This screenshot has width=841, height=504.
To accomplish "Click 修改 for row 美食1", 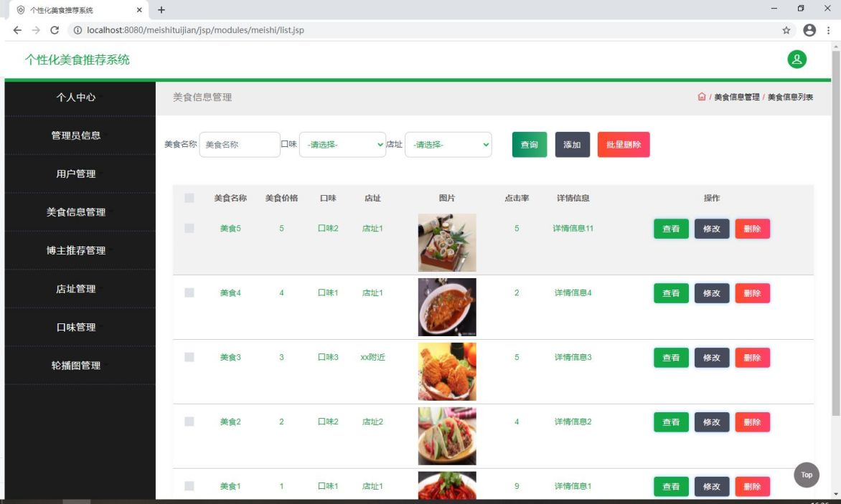I will click(712, 486).
